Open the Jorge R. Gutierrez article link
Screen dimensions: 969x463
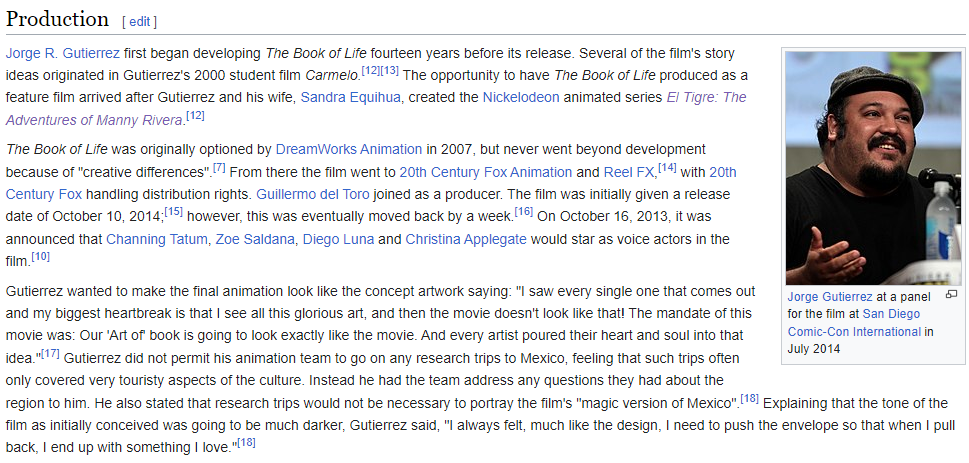[x=64, y=52]
